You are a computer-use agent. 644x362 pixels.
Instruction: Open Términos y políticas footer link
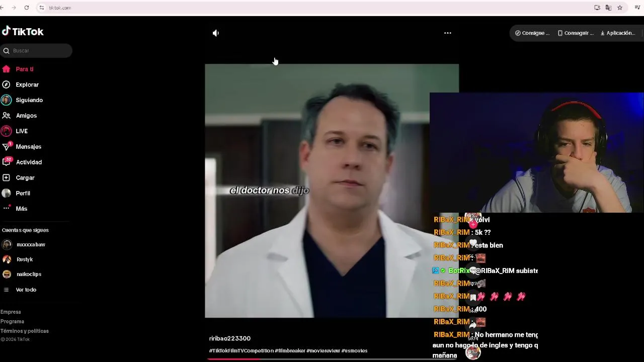25,331
